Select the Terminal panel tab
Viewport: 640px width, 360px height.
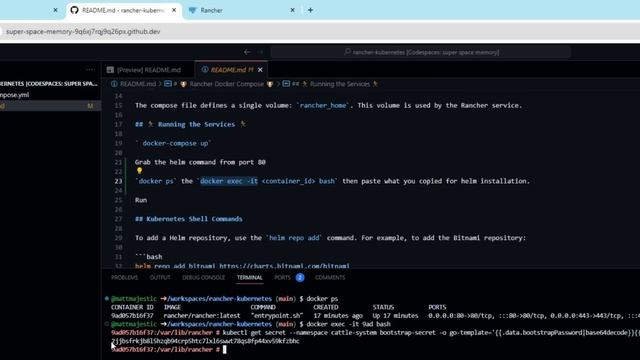point(250,278)
